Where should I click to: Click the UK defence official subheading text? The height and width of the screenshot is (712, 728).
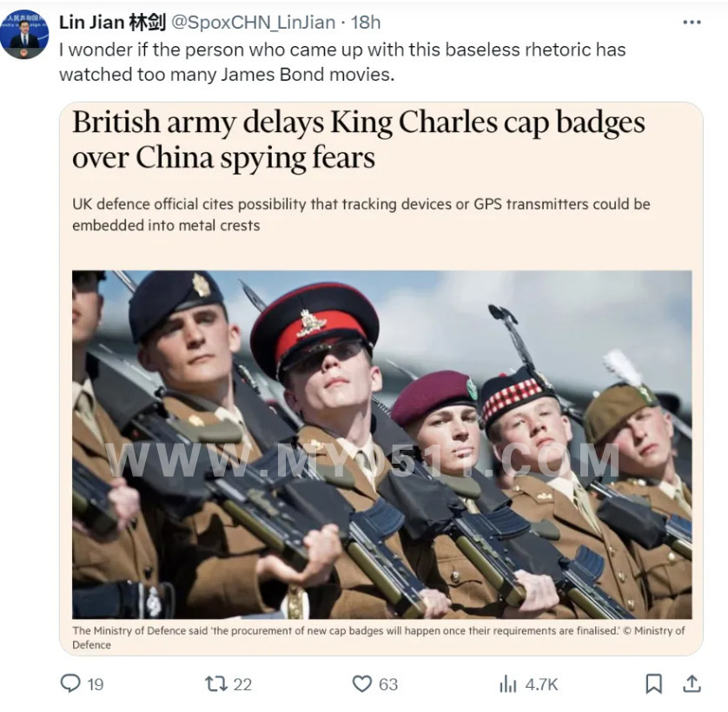pyautogui.click(x=361, y=214)
